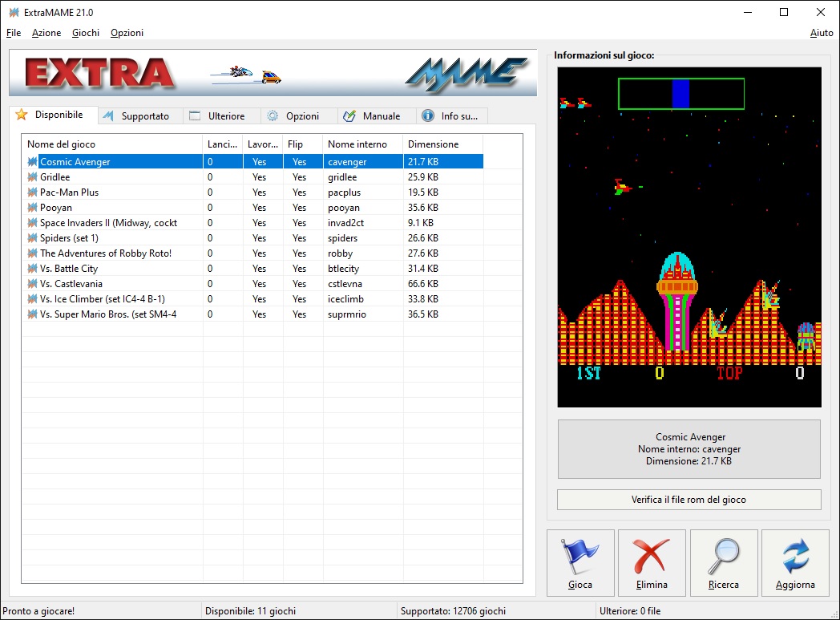Click internal name cell 'suprmrio'
The width and height of the screenshot is (840, 620).
(346, 314)
